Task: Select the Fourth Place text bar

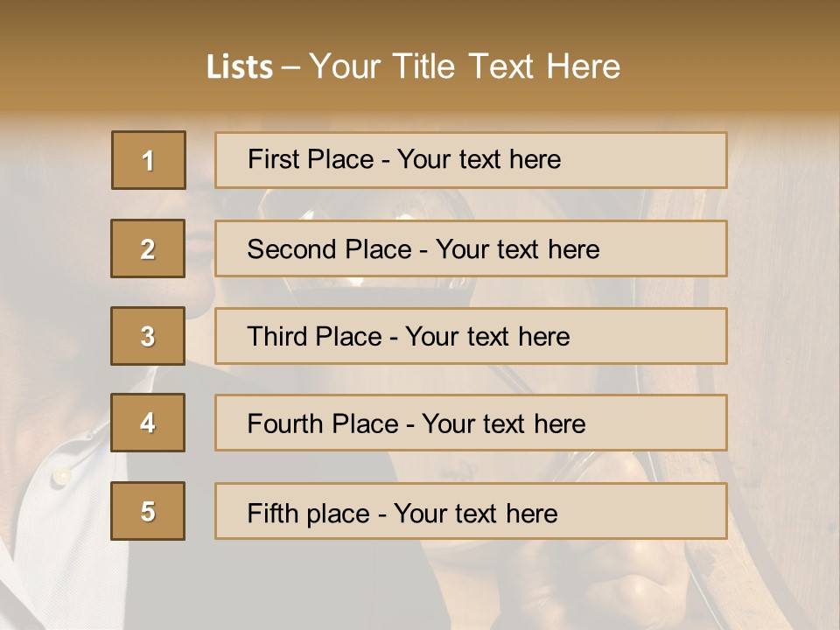Action: [471, 423]
